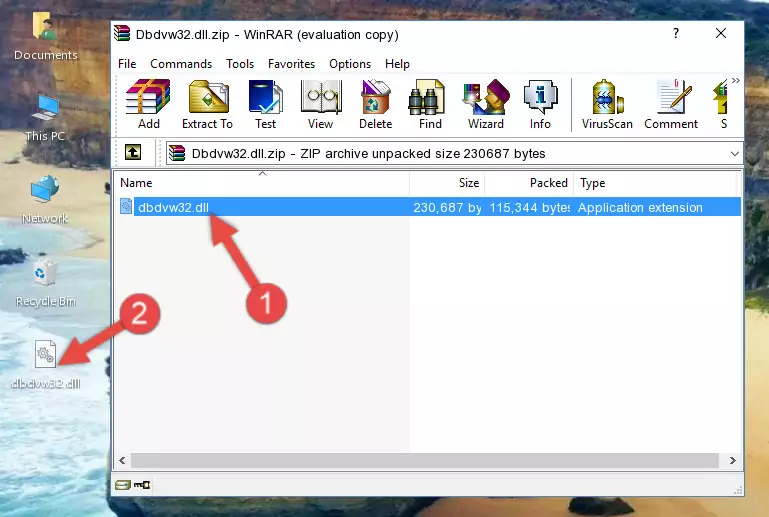Image resolution: width=769 pixels, height=517 pixels.
Task: Open the File menu
Action: 127,64
